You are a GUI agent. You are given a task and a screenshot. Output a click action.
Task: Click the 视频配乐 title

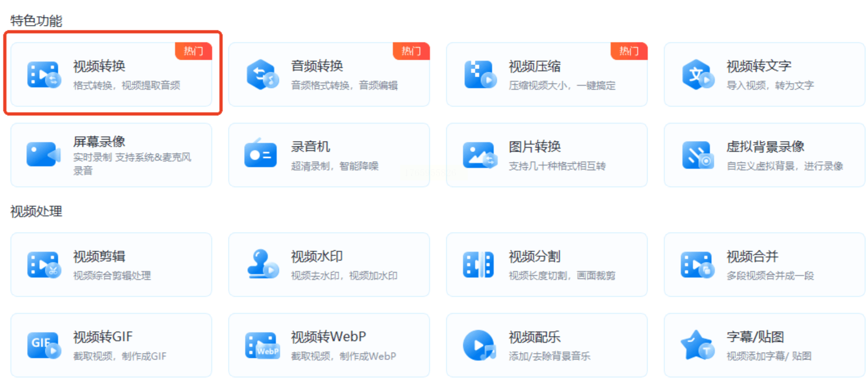point(535,337)
